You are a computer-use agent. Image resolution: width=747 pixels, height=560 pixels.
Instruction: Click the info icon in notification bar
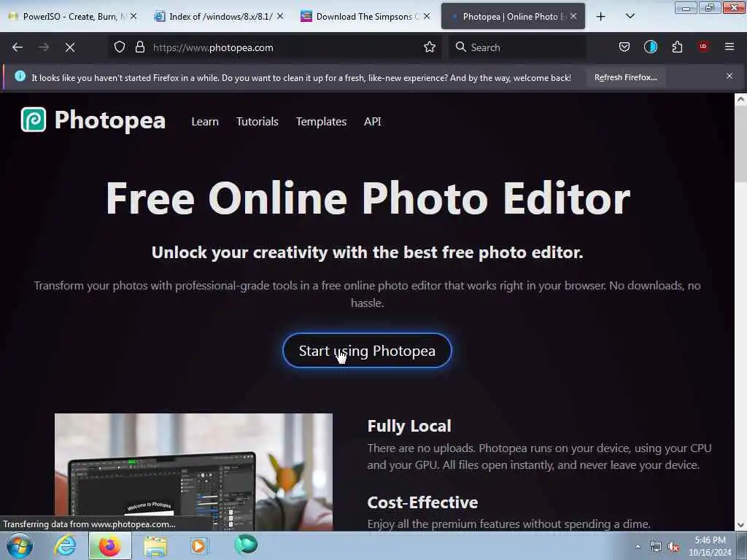coord(20,76)
